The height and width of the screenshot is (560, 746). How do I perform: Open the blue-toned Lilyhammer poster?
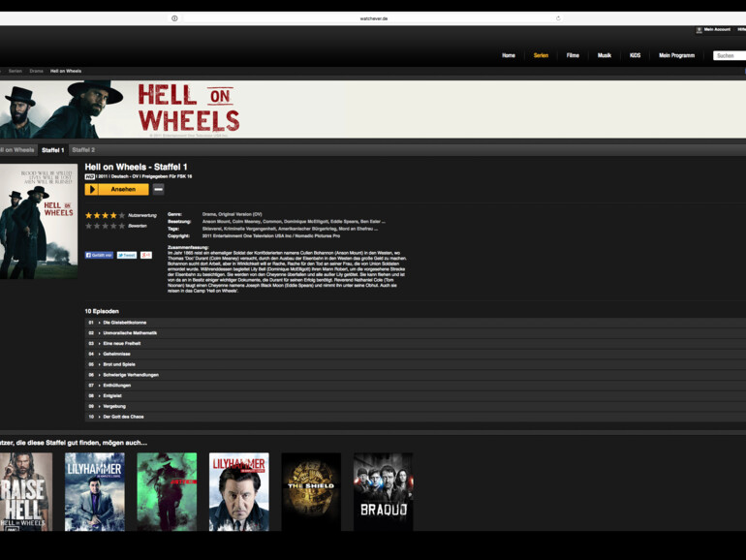click(x=95, y=492)
